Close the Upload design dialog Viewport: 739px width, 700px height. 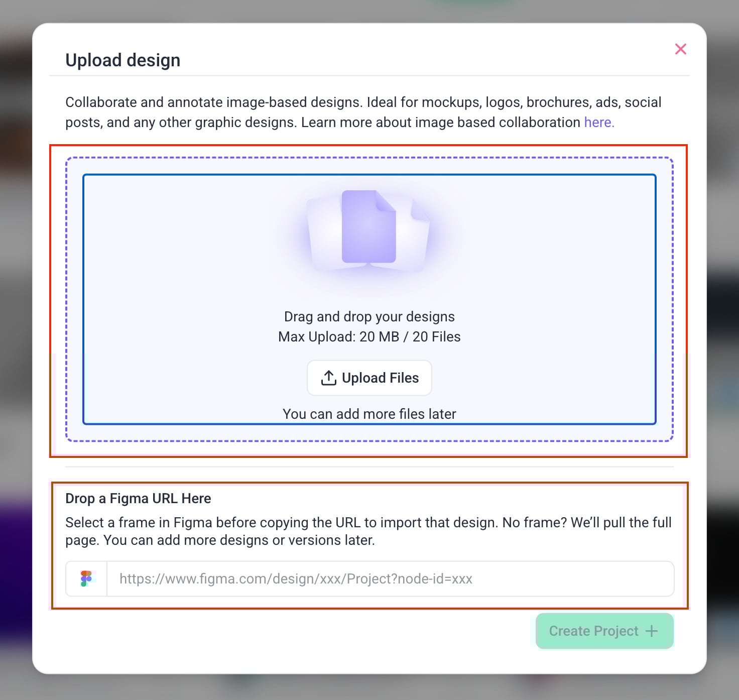(x=680, y=49)
